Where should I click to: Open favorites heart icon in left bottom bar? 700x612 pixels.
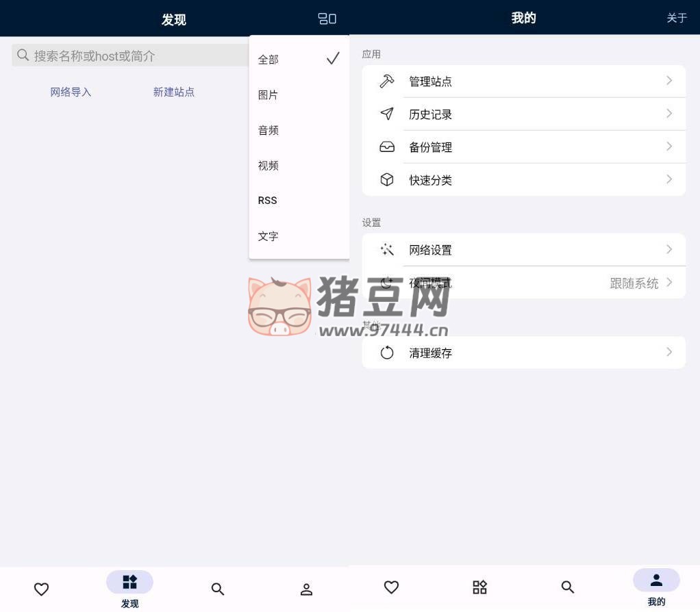pos(42,589)
